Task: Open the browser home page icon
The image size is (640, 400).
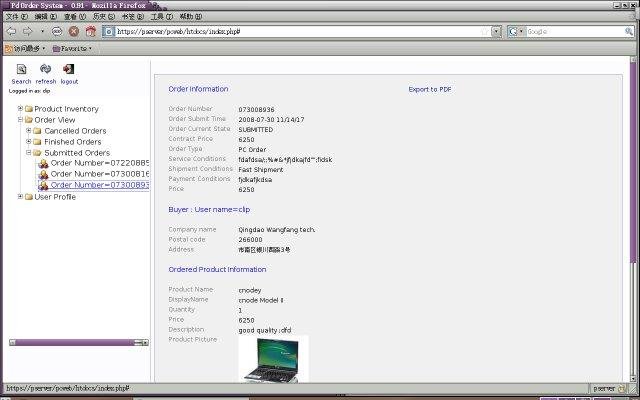Action: click(91, 31)
